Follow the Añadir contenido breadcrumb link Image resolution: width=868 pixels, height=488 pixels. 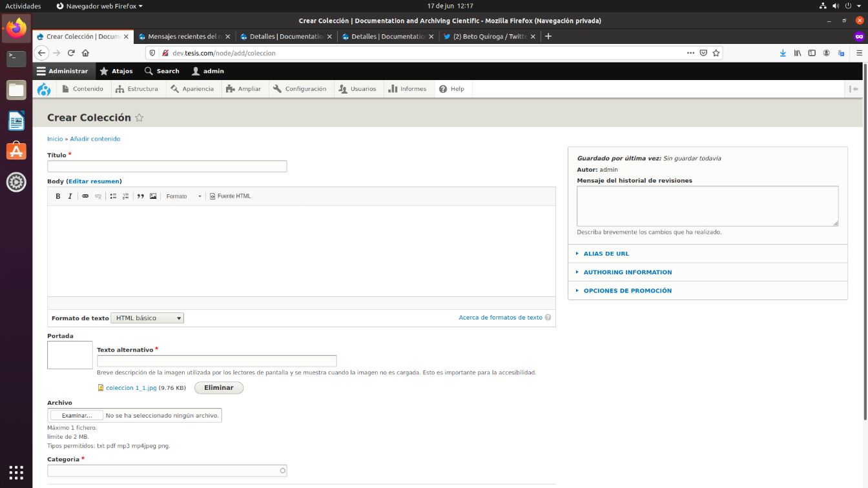[x=95, y=139]
